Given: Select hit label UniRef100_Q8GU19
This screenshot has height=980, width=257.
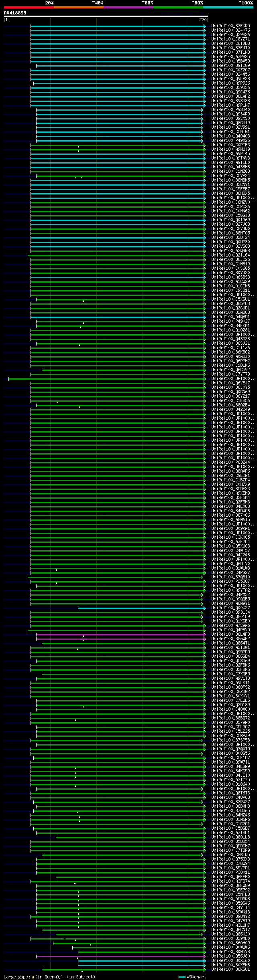Looking at the screenshot, I should (x=230, y=123).
